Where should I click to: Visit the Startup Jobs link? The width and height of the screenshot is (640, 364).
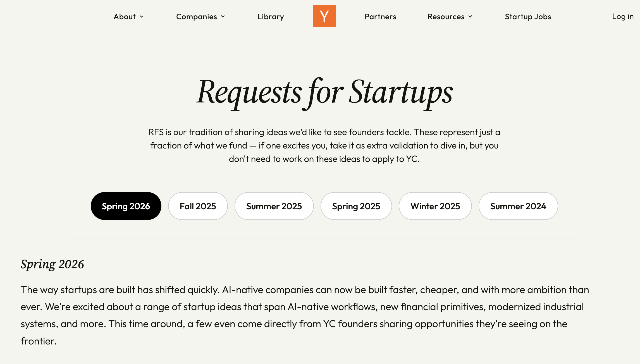pyautogui.click(x=528, y=17)
